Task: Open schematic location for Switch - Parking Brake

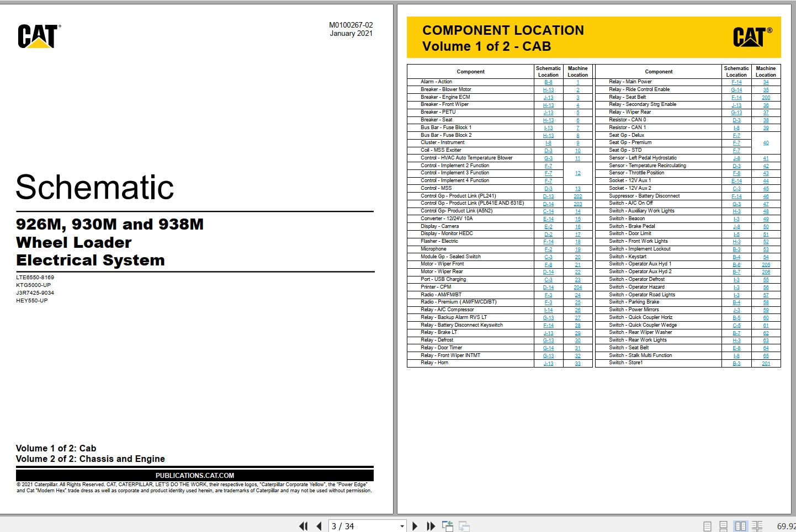Action: [x=736, y=302]
